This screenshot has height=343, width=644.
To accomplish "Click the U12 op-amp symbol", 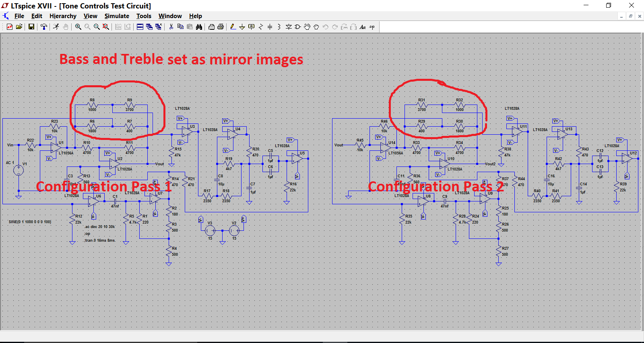I will tap(627, 159).
